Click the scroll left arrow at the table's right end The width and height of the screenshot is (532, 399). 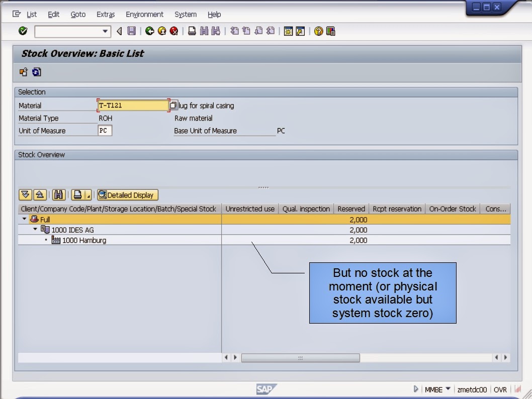pos(497,357)
